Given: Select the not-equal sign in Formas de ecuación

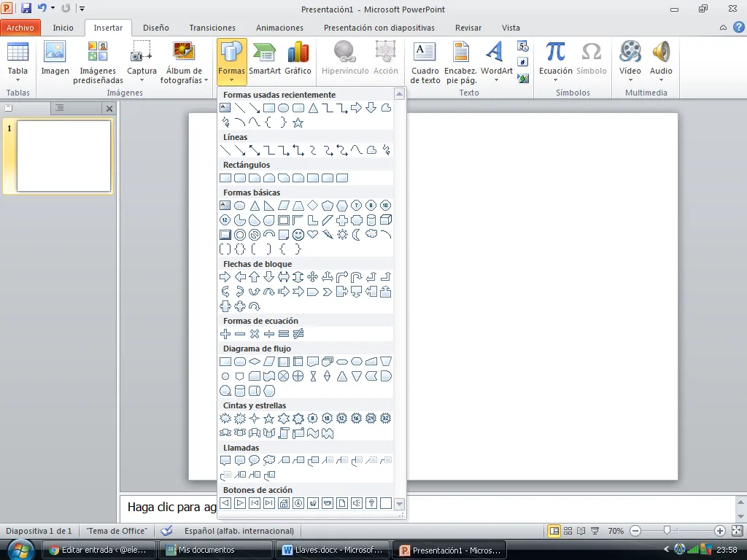Looking at the screenshot, I should pyautogui.click(x=298, y=334).
